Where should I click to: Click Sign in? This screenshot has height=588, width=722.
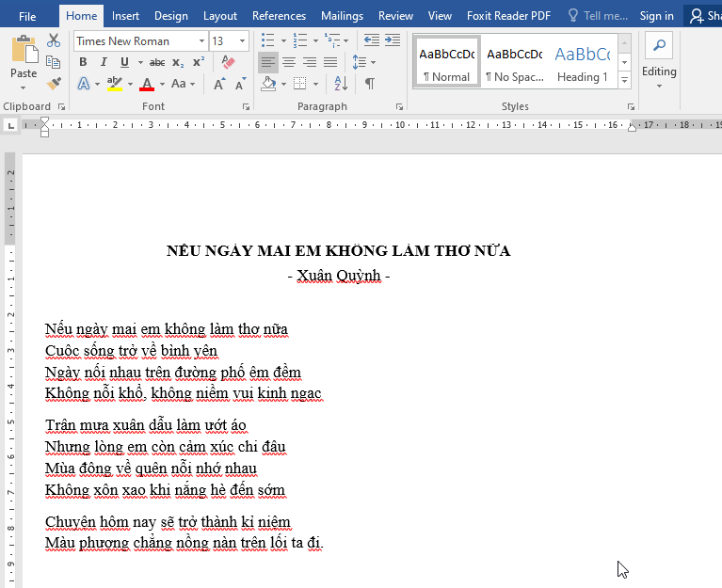pos(656,16)
